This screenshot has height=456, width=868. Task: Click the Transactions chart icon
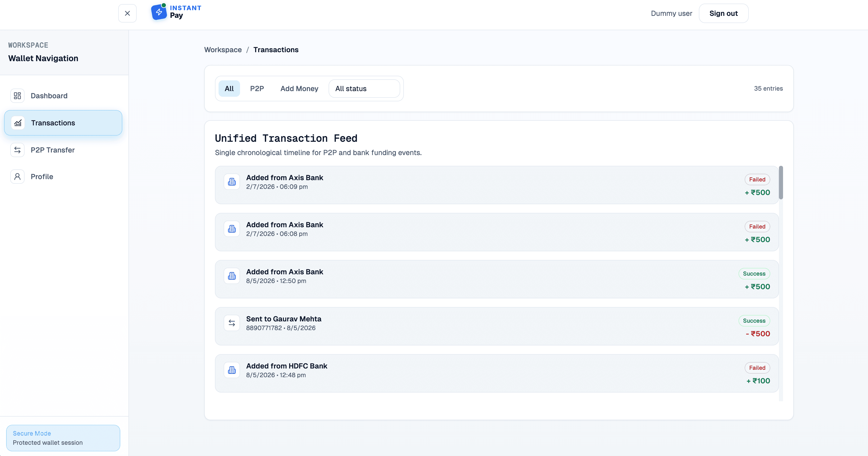tap(18, 123)
